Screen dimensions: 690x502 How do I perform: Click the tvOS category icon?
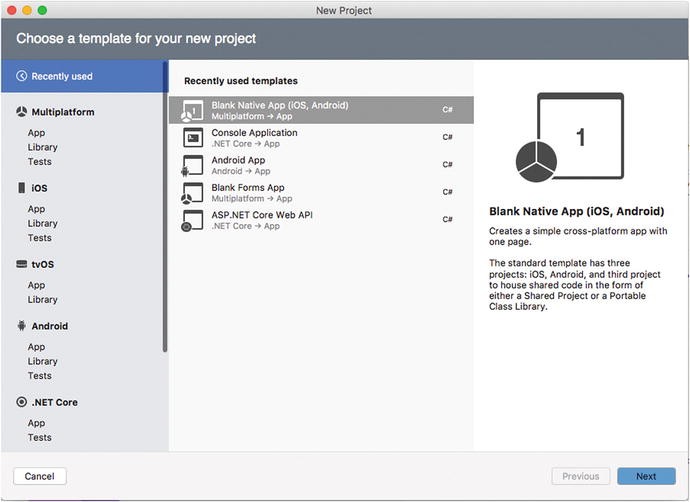pyautogui.click(x=21, y=264)
